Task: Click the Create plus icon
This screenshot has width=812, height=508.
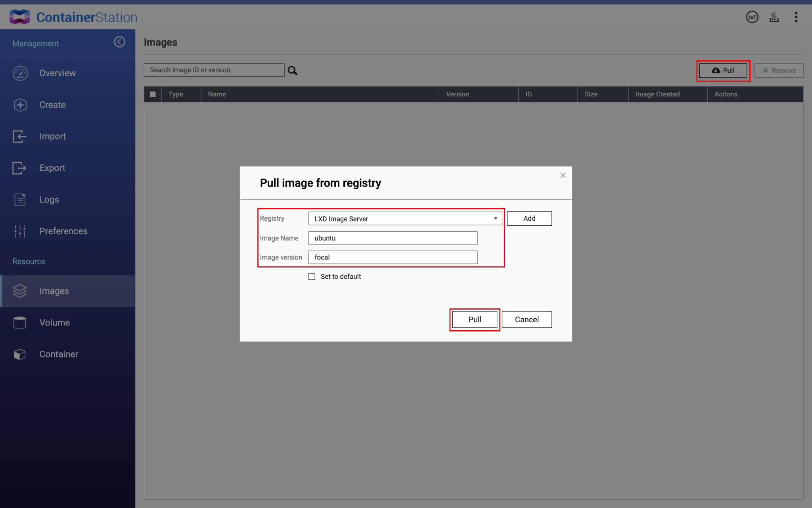Action: pyautogui.click(x=20, y=105)
